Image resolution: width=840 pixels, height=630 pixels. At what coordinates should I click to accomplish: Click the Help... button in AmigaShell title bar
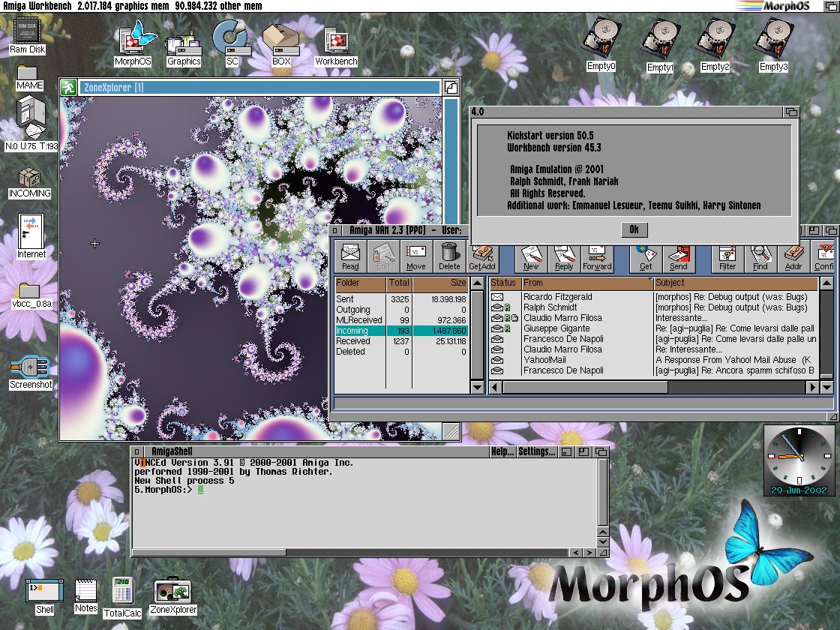click(502, 451)
